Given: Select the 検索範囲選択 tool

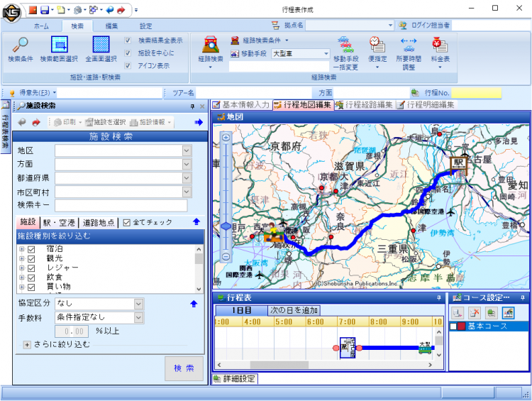Looking at the screenshot, I should pos(58,46).
